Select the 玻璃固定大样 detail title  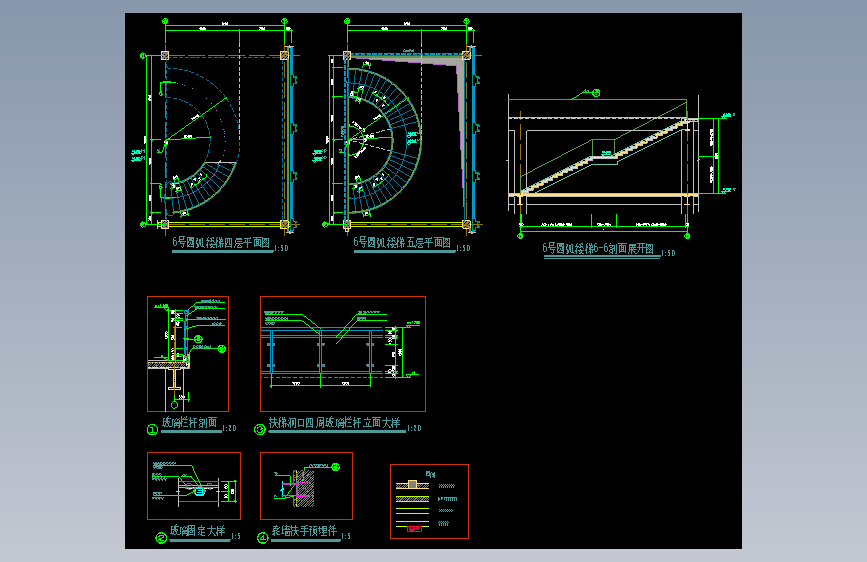pyautogui.click(x=197, y=531)
